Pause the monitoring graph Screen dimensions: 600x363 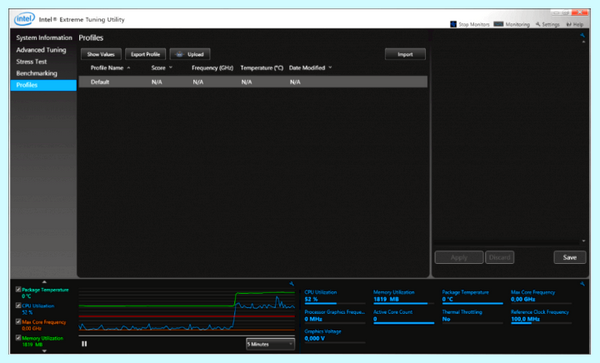coord(84,344)
